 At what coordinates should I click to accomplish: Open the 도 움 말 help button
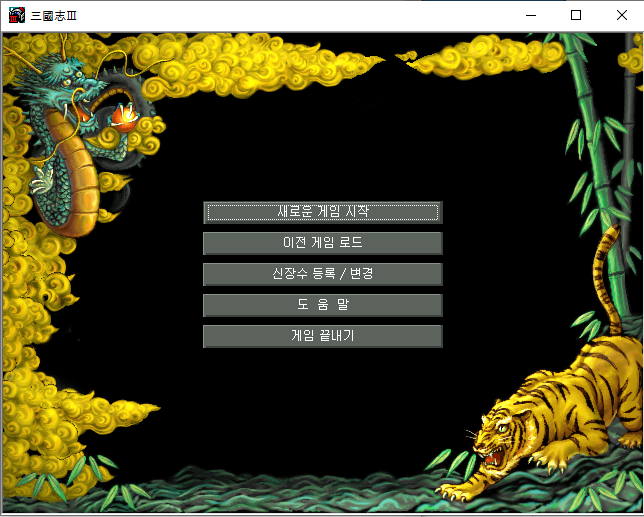coord(323,305)
